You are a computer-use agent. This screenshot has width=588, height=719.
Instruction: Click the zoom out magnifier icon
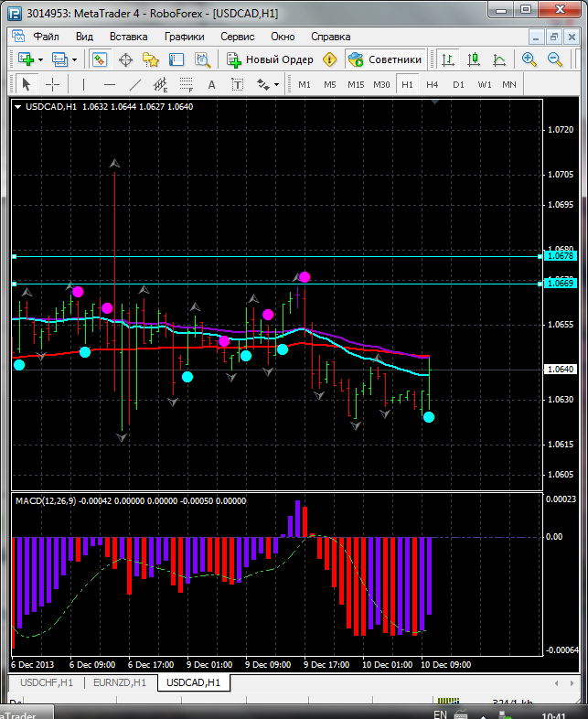click(x=555, y=59)
